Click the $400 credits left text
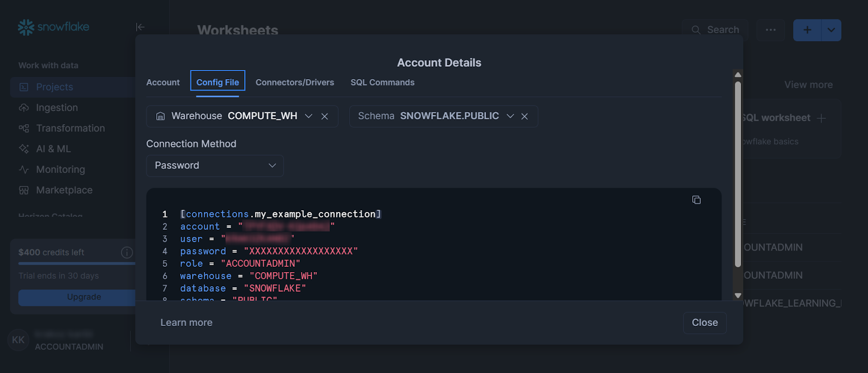868x373 pixels. (x=52, y=252)
